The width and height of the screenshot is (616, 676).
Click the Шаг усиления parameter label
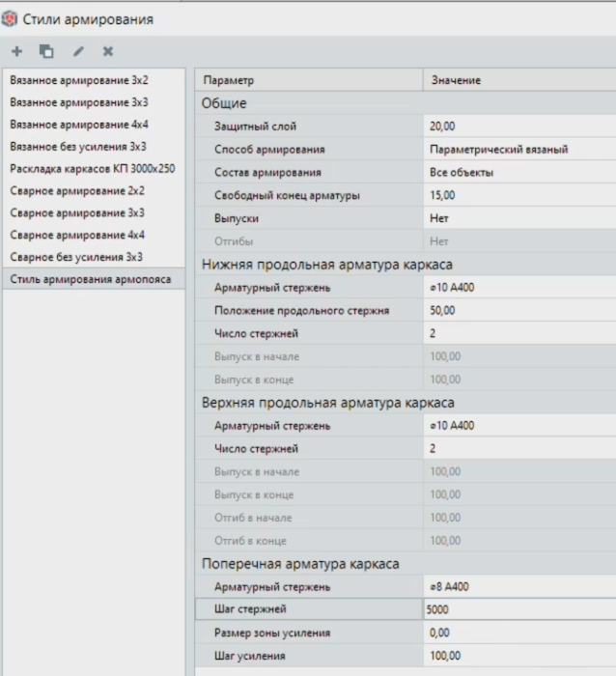[x=250, y=656]
